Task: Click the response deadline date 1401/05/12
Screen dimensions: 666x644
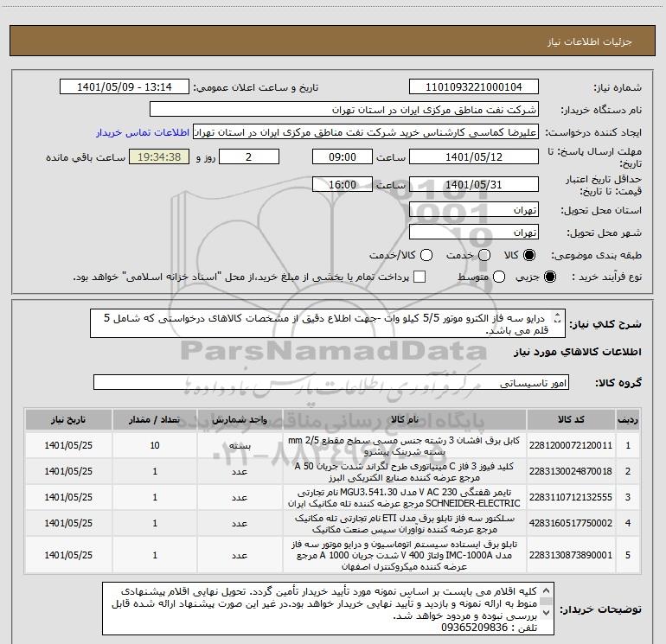Action: tap(474, 156)
